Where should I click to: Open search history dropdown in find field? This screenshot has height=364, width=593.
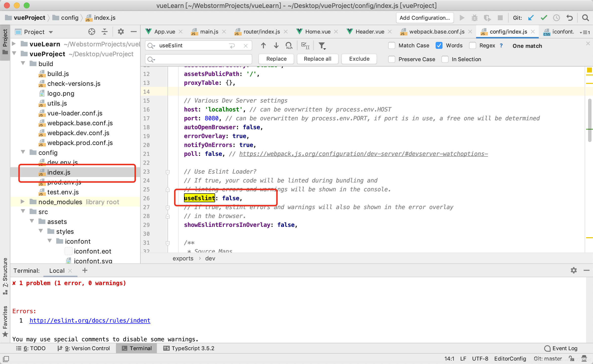coord(151,46)
